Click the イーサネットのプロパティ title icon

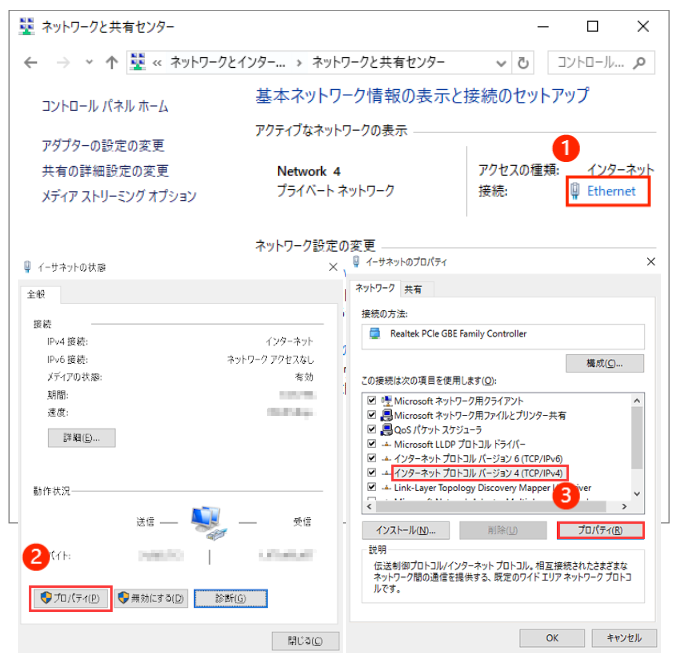(x=356, y=261)
